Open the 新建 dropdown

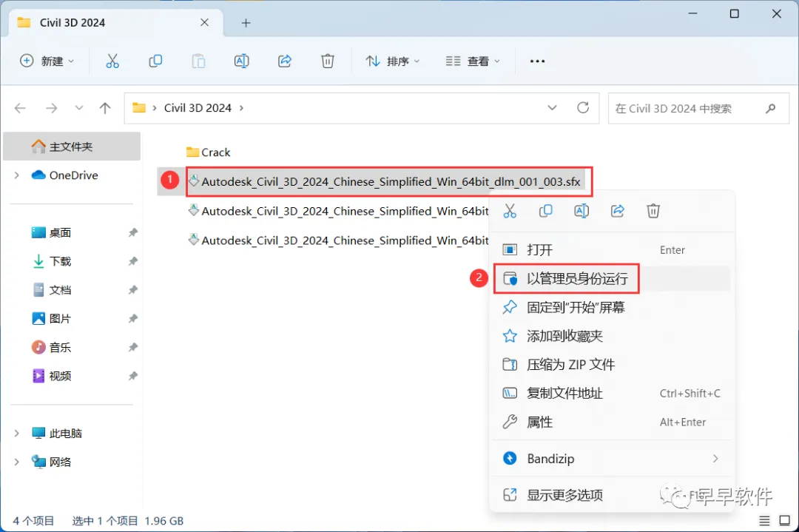pyautogui.click(x=47, y=61)
